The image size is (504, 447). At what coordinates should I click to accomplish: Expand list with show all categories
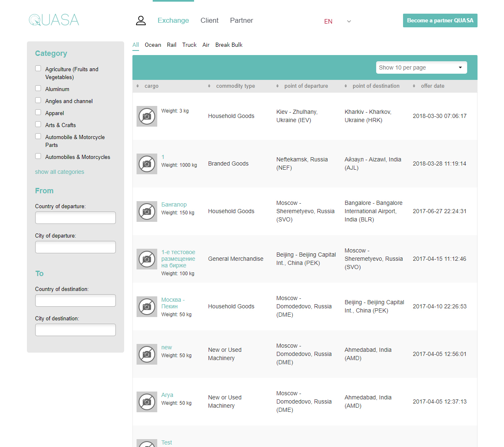(60, 172)
